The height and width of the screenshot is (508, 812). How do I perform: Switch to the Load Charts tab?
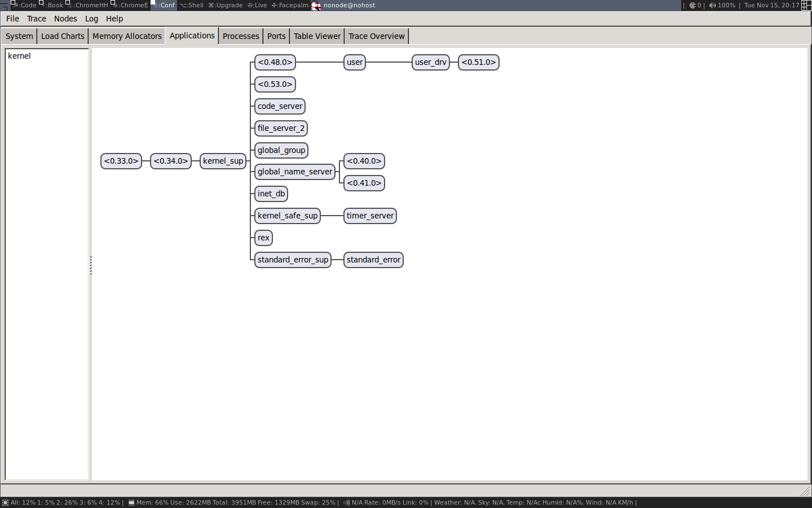tap(63, 36)
